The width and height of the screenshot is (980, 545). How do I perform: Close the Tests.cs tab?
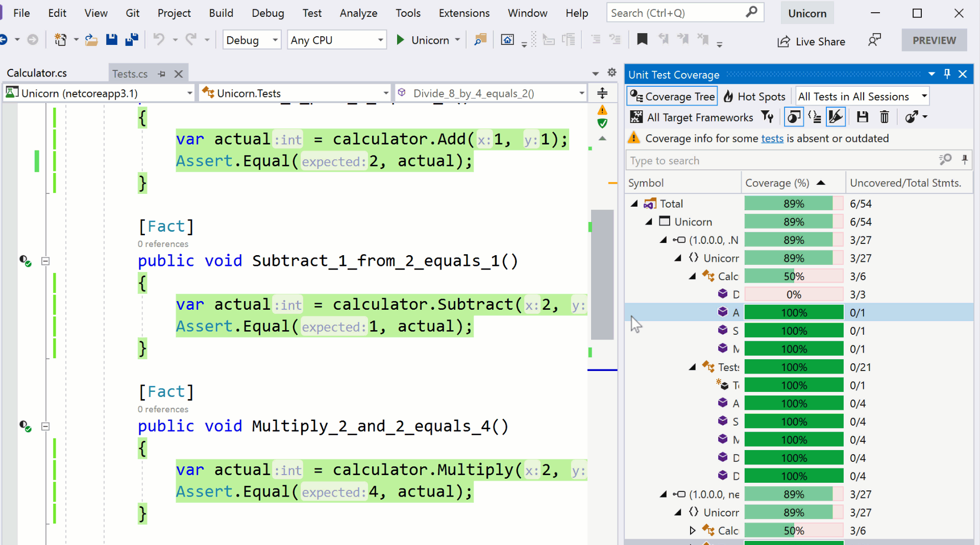pos(179,74)
